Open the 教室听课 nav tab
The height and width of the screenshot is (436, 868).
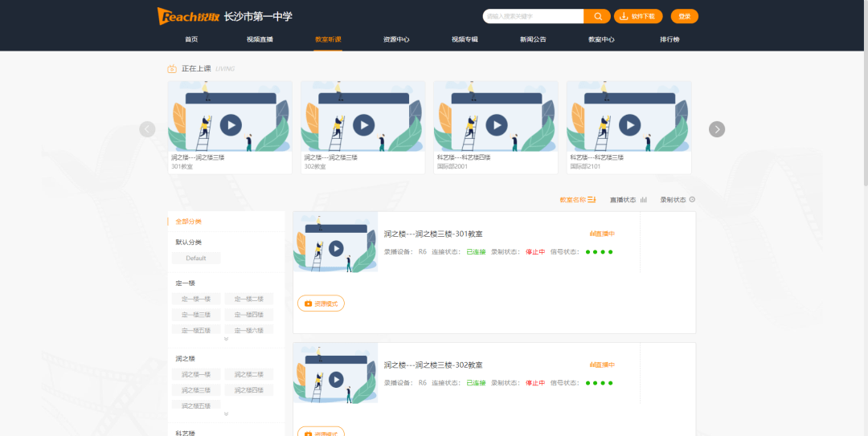click(328, 39)
